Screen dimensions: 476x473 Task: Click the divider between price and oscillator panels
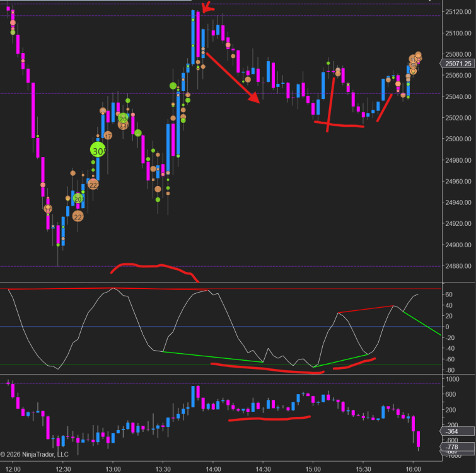click(x=221, y=283)
